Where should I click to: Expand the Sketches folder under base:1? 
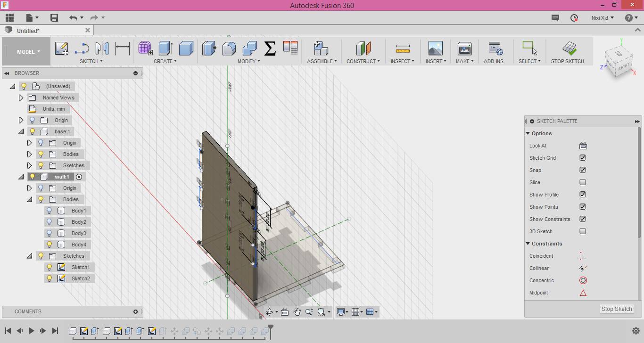[x=29, y=165]
